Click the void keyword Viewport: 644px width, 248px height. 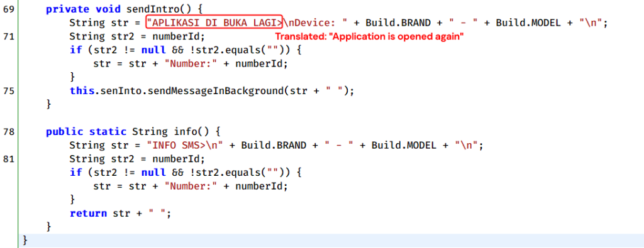click(x=108, y=9)
